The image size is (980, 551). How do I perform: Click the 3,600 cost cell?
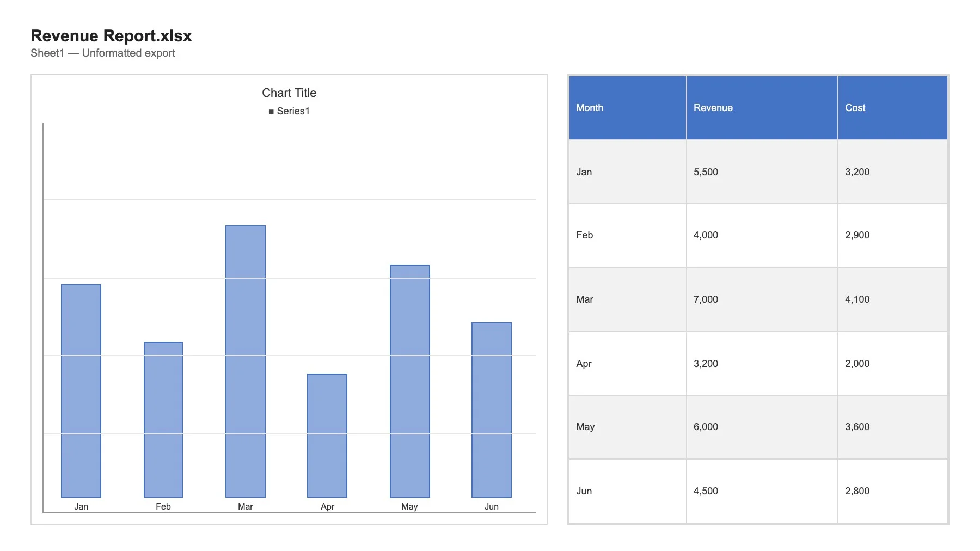[x=893, y=427]
